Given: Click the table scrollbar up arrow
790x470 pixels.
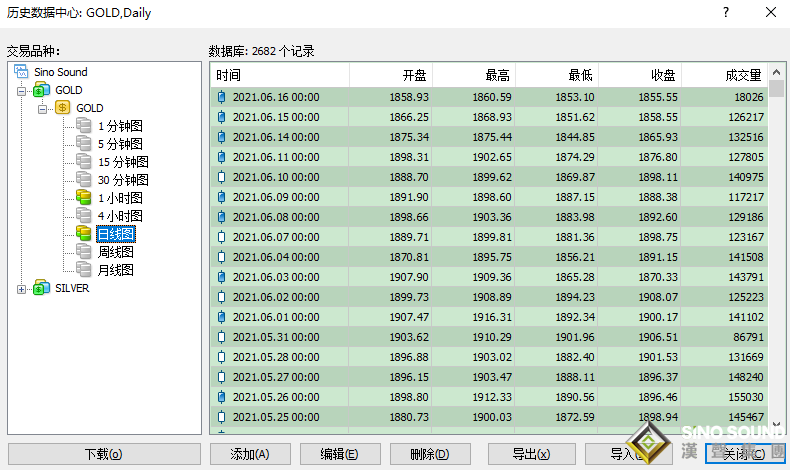Looking at the screenshot, I should pos(776,73).
